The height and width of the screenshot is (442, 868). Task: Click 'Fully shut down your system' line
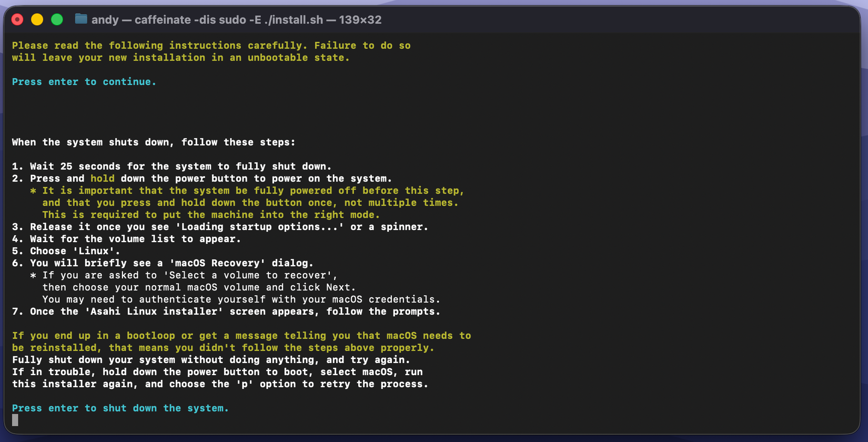210,360
